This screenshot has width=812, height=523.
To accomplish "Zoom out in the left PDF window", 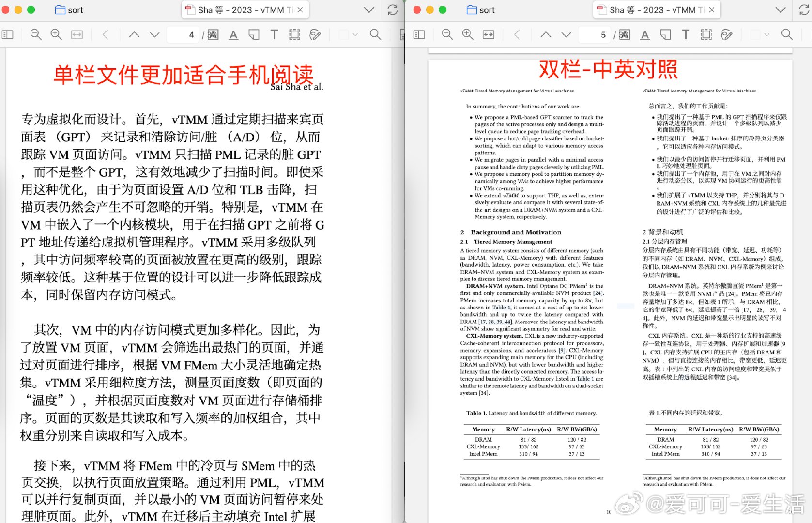I will tap(36, 34).
